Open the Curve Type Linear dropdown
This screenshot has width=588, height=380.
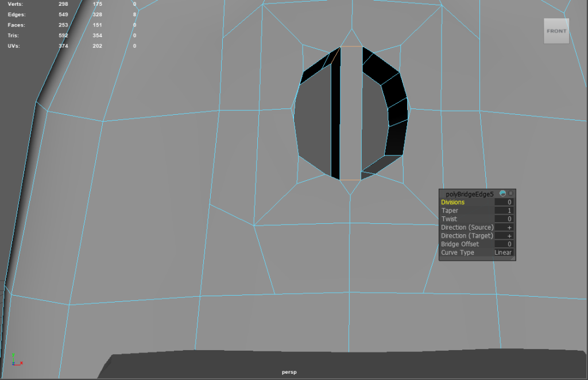[504, 253]
